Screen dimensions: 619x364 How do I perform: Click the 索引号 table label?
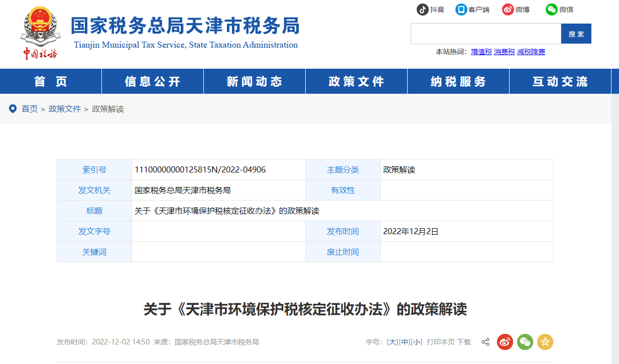[94, 169]
